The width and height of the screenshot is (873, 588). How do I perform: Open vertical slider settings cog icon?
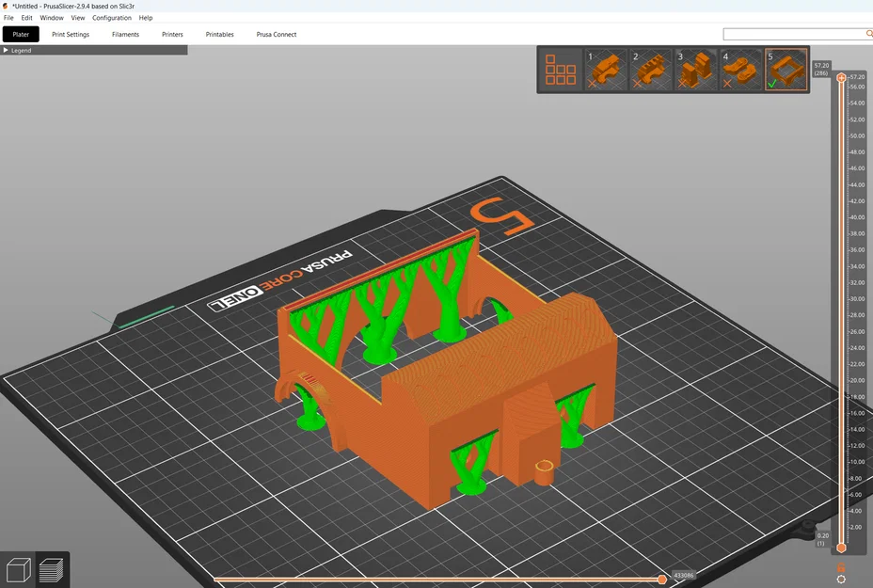tap(841, 580)
